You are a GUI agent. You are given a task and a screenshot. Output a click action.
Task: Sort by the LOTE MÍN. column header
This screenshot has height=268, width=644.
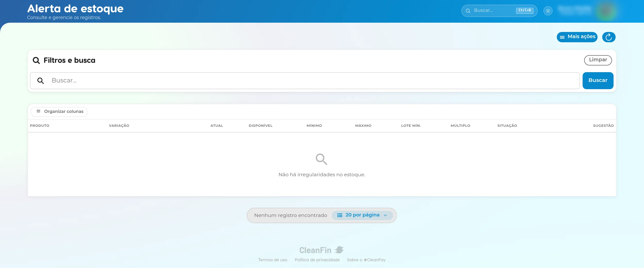tap(411, 126)
